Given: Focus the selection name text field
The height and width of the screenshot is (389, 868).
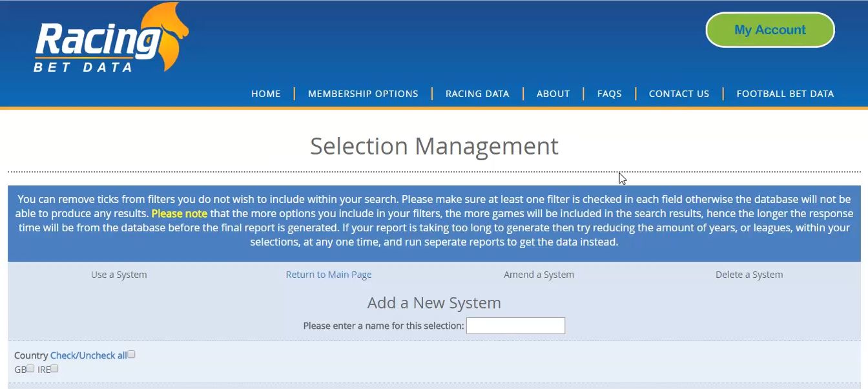Looking at the screenshot, I should tap(515, 326).
